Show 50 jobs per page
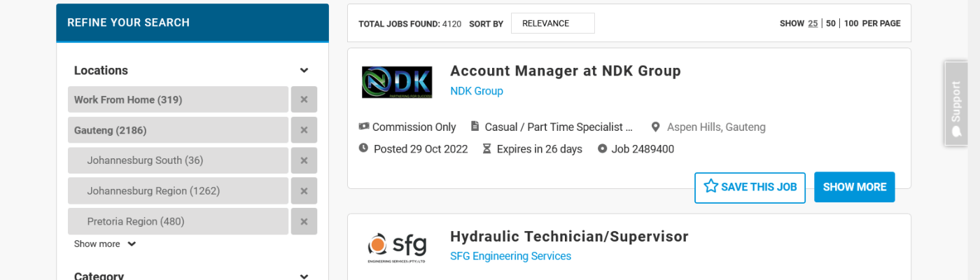Viewport: 980px width, 280px height. tap(831, 23)
